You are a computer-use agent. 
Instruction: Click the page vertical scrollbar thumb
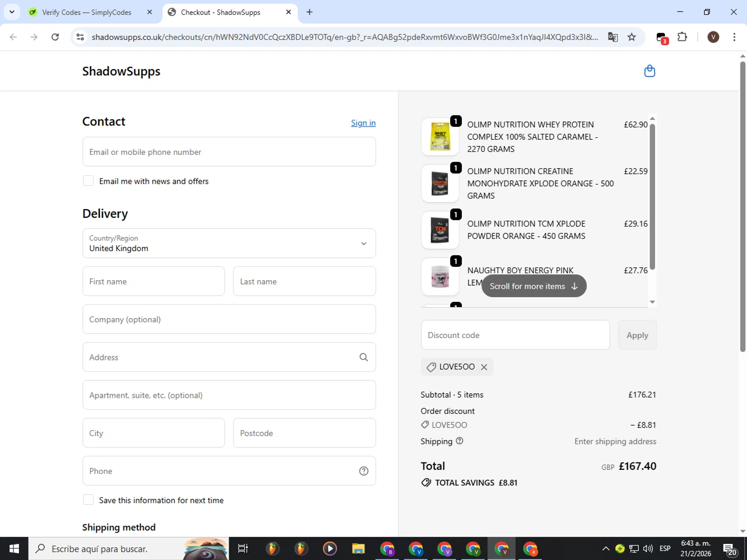tap(743, 207)
